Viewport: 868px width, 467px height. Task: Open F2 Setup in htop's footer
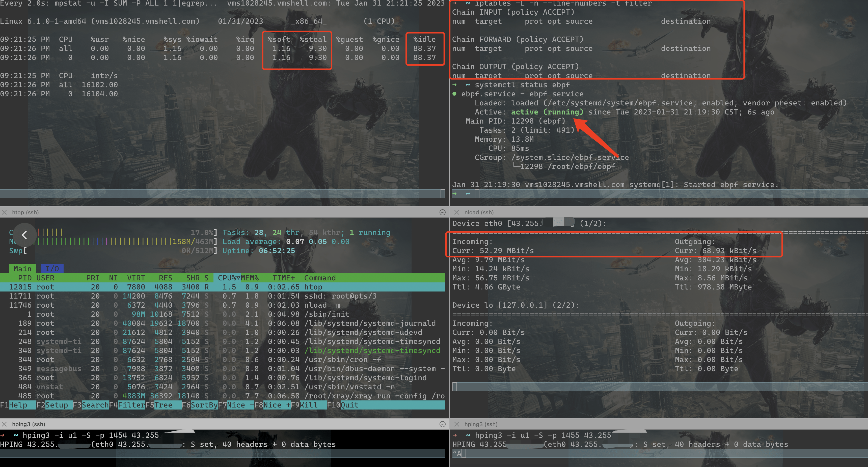tap(57, 405)
